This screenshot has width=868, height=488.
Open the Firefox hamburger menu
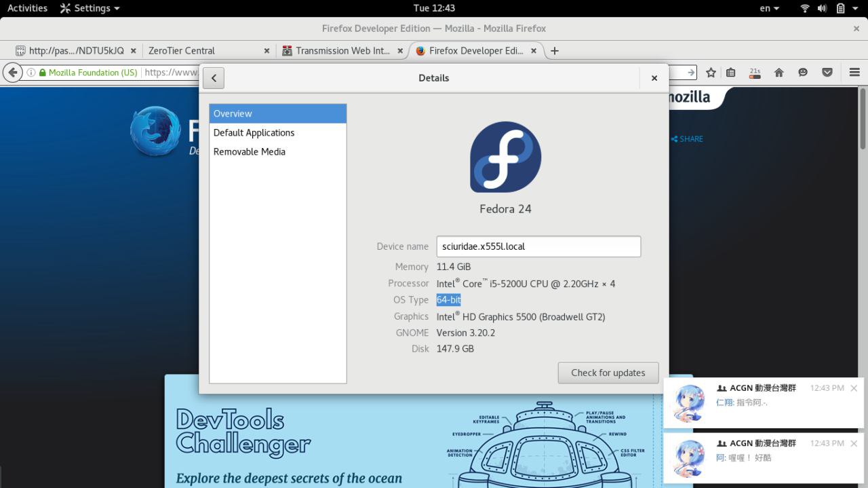point(854,73)
